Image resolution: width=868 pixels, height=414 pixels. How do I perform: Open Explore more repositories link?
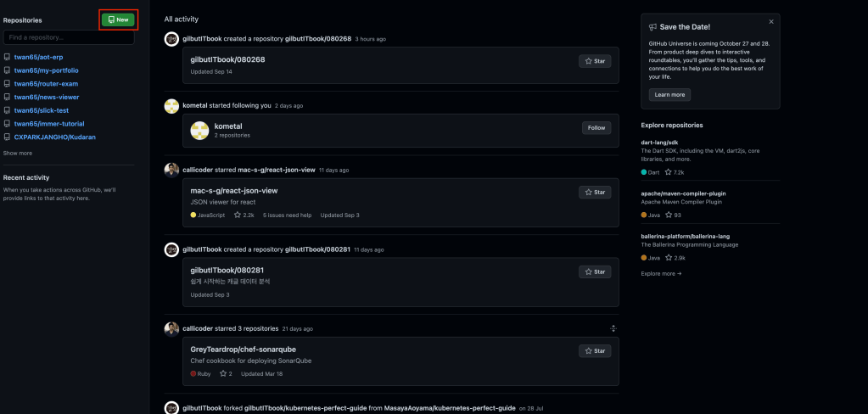pos(661,274)
